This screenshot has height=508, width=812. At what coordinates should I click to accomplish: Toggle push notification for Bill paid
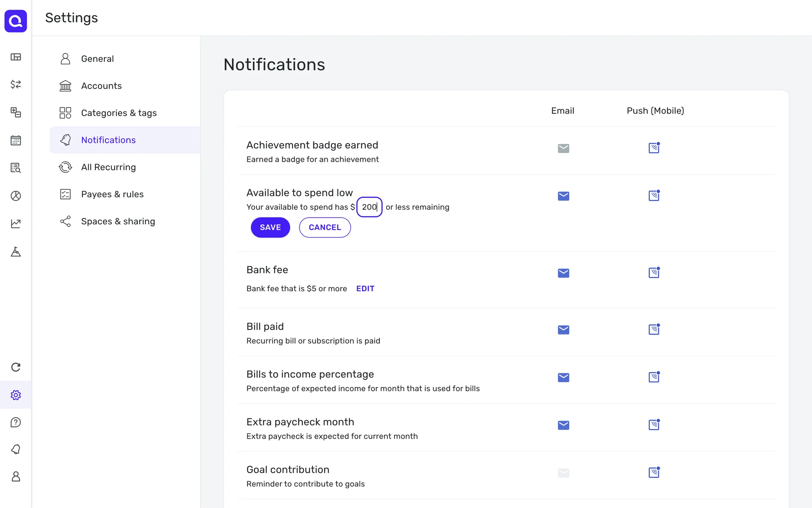654,329
